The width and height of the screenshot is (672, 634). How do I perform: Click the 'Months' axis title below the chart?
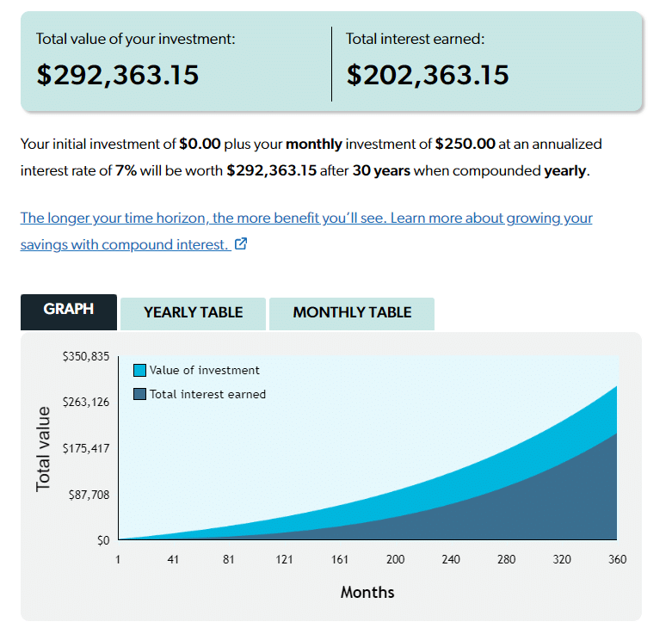click(x=367, y=592)
